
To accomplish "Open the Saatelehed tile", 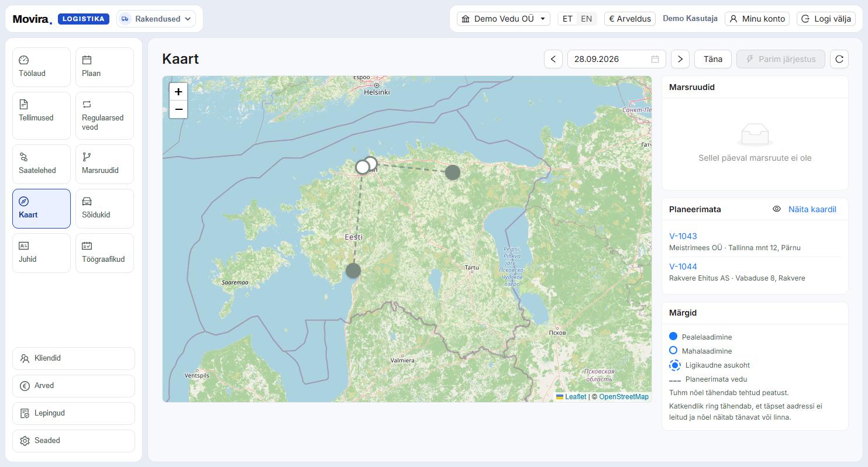I will point(42,164).
